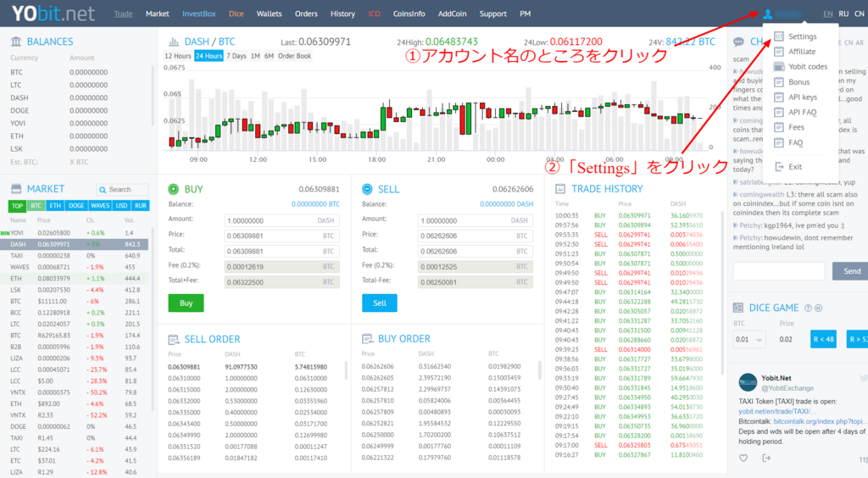Click the Exit icon in account menu

click(779, 167)
